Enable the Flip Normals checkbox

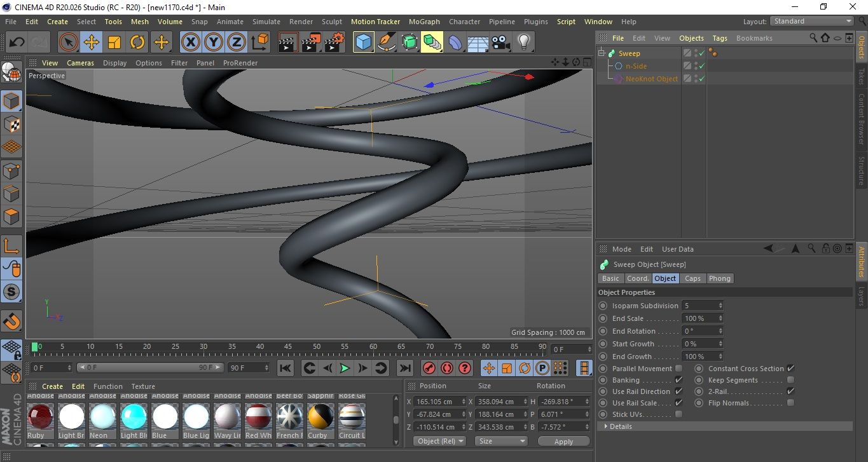click(x=790, y=403)
